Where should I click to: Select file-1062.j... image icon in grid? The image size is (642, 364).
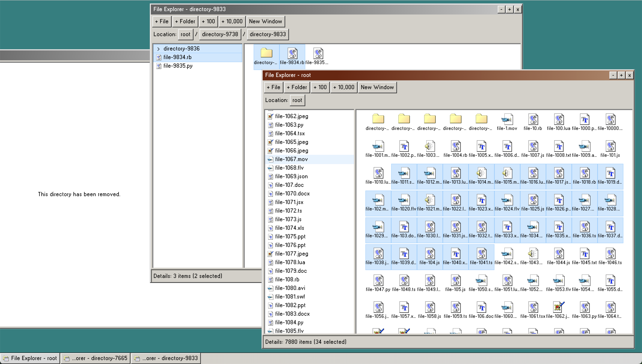point(558,307)
